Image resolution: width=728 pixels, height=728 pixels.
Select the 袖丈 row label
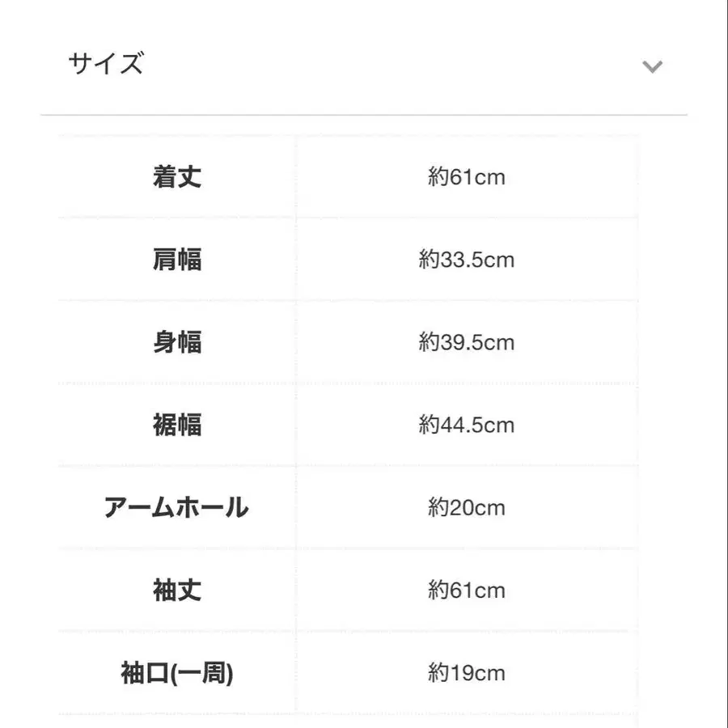click(x=177, y=590)
